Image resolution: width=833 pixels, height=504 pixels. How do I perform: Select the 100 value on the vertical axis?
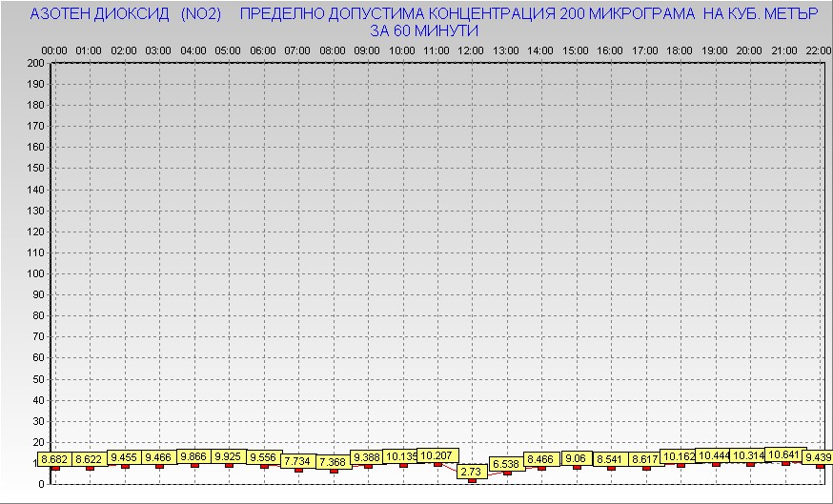point(35,273)
